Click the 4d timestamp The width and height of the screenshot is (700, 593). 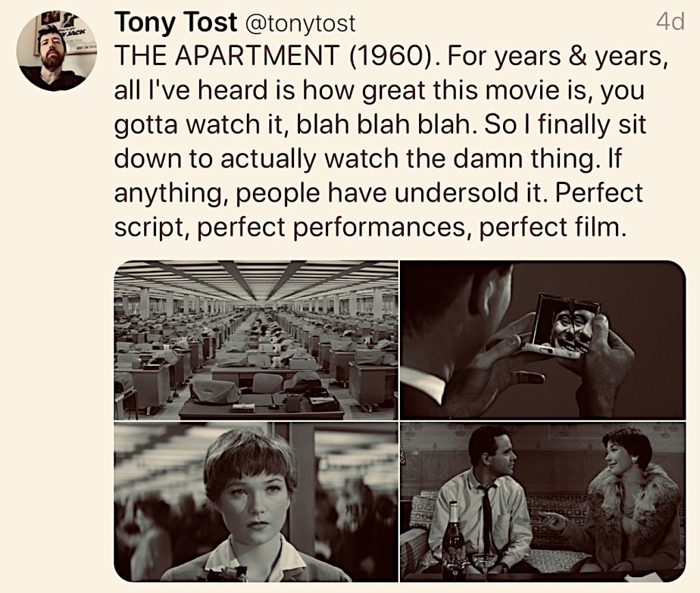tap(669, 23)
